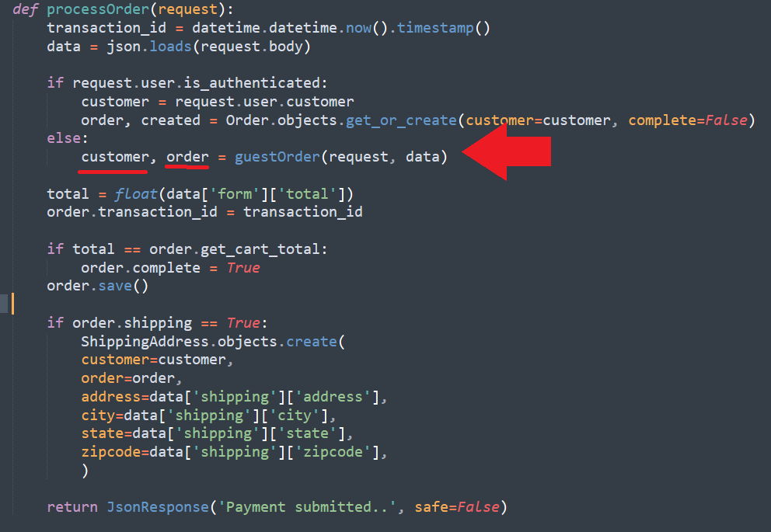
Task: Click 'True' in the order.complete assignment
Action: (243, 268)
